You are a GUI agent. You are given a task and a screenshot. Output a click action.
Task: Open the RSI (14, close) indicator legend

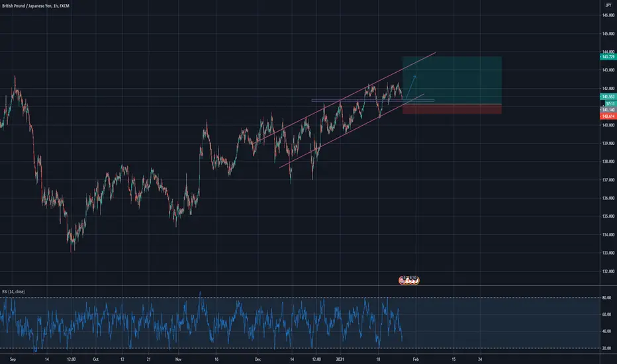[x=13, y=292]
